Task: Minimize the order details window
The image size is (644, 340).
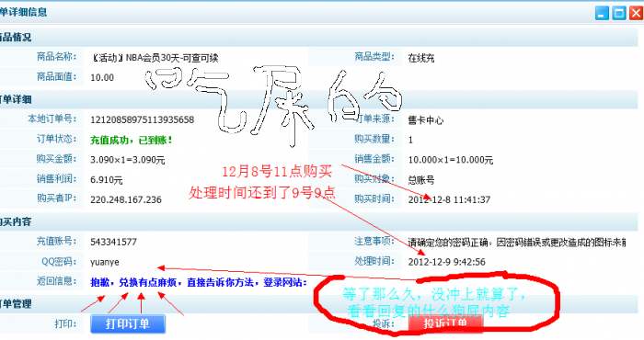Action: coord(602,13)
